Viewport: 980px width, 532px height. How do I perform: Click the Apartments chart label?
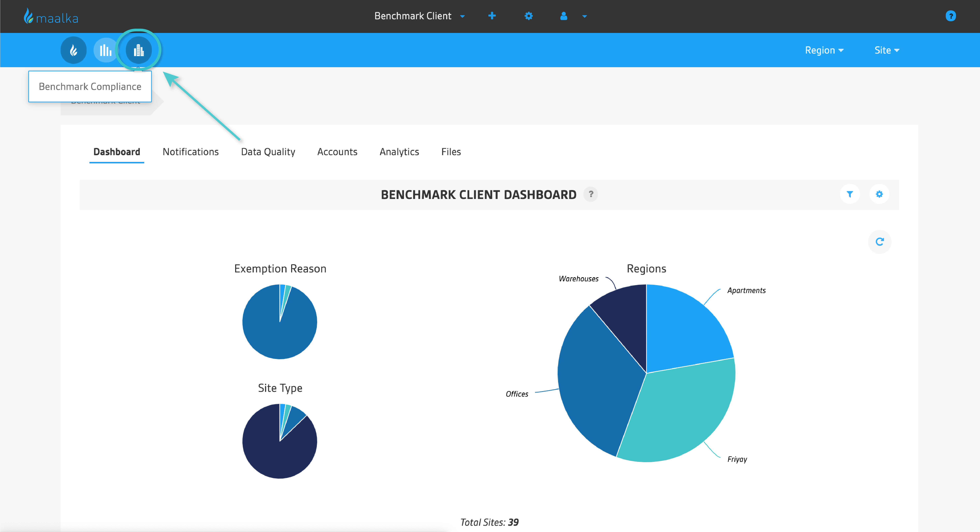point(746,291)
